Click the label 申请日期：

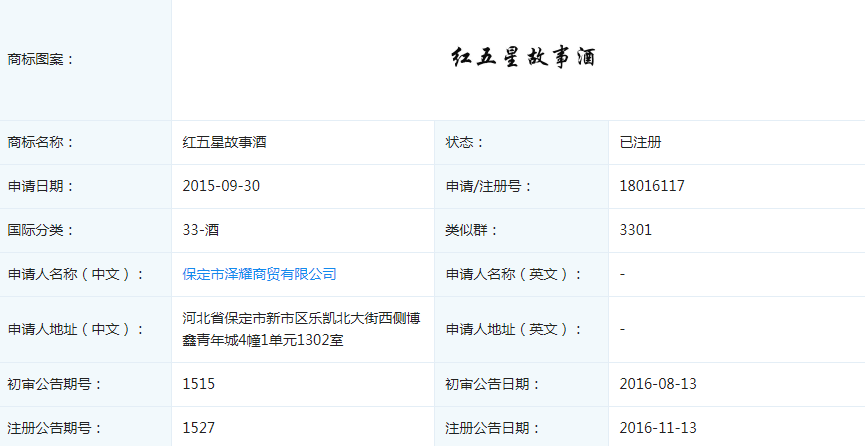41,187
